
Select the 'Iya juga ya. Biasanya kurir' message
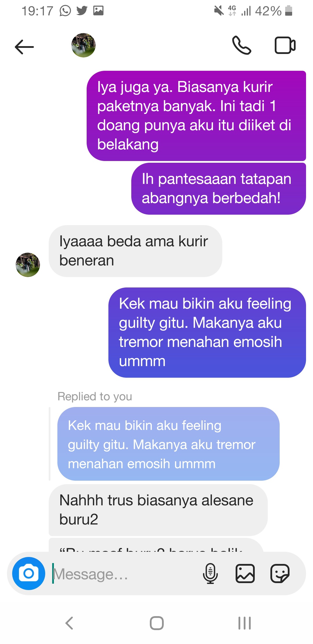[196, 116]
